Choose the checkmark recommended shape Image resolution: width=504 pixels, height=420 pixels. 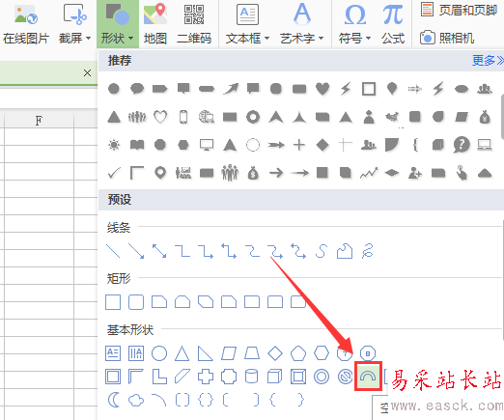click(114, 173)
